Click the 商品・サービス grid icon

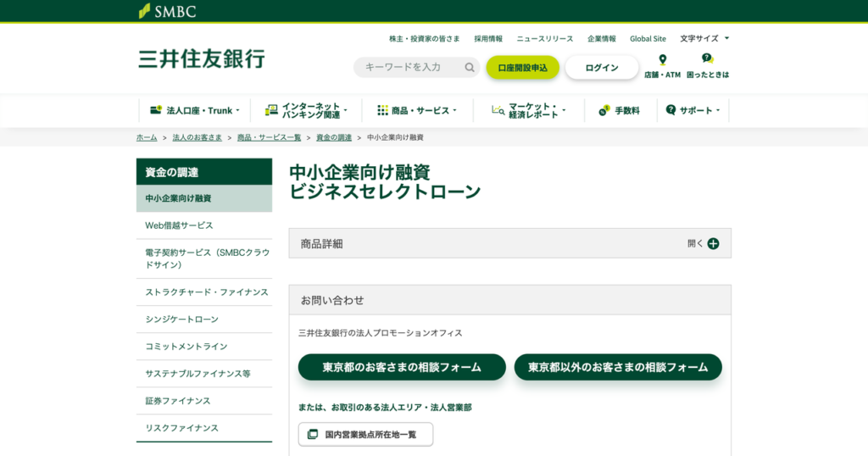(x=382, y=110)
